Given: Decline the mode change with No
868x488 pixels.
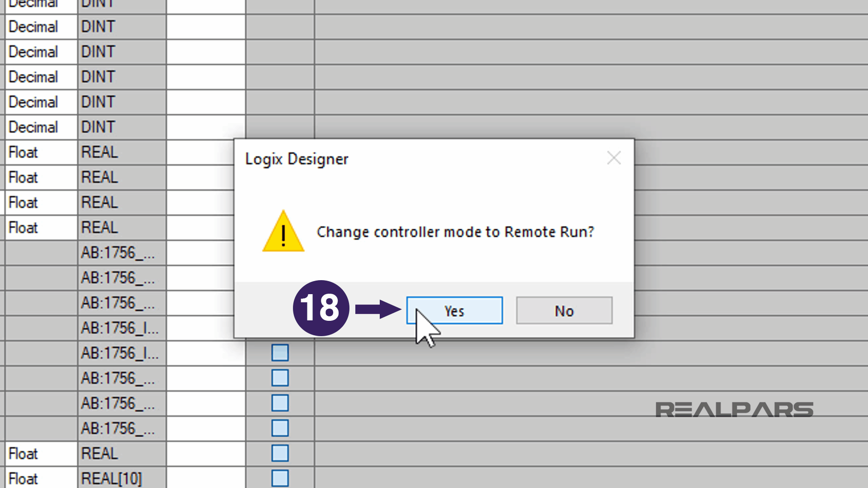Looking at the screenshot, I should [x=564, y=310].
